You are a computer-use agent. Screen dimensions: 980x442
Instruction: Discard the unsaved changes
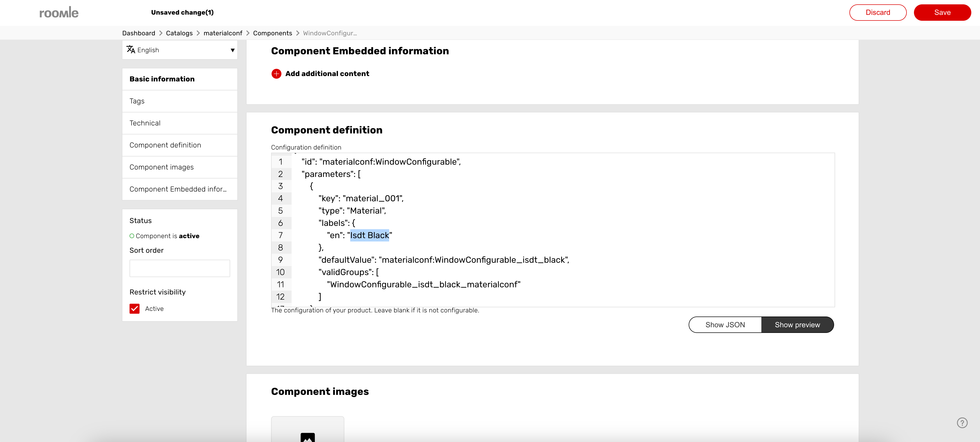click(x=877, y=13)
